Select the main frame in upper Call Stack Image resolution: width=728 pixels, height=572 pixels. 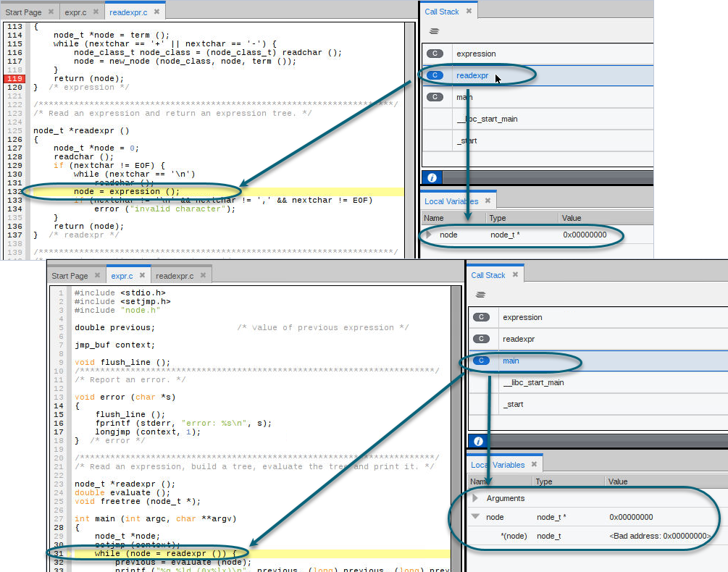point(464,97)
